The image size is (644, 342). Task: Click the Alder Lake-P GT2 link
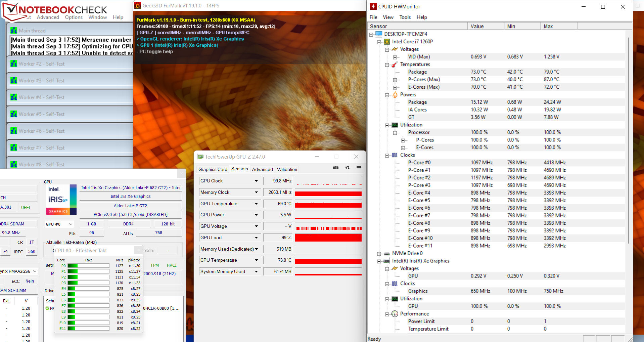pyautogui.click(x=131, y=206)
